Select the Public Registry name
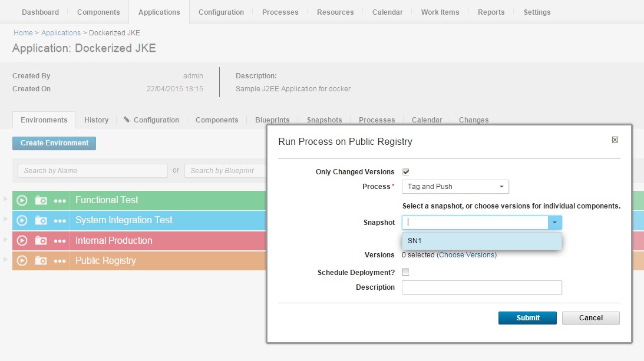The width and height of the screenshot is (644, 361). click(105, 260)
